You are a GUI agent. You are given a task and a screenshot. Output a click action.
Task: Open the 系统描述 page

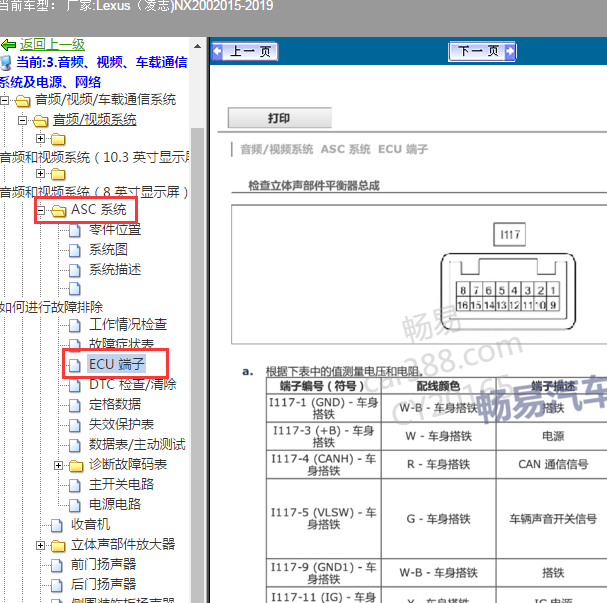click(115, 269)
